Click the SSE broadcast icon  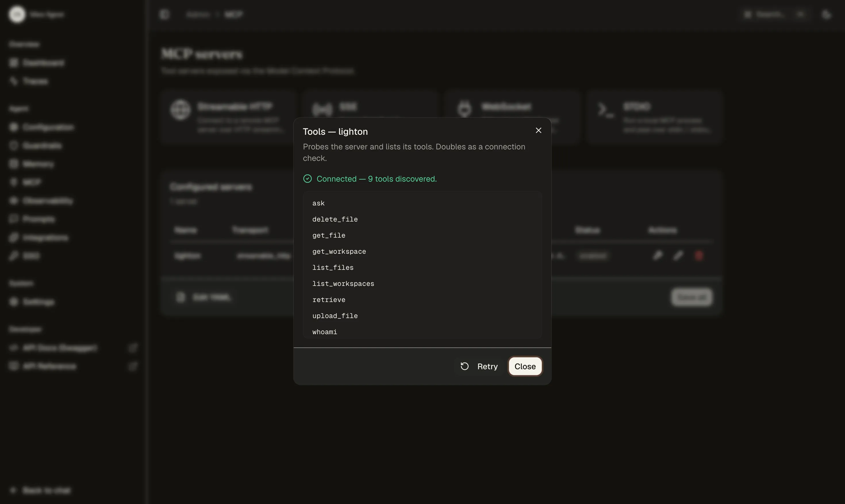tap(322, 109)
